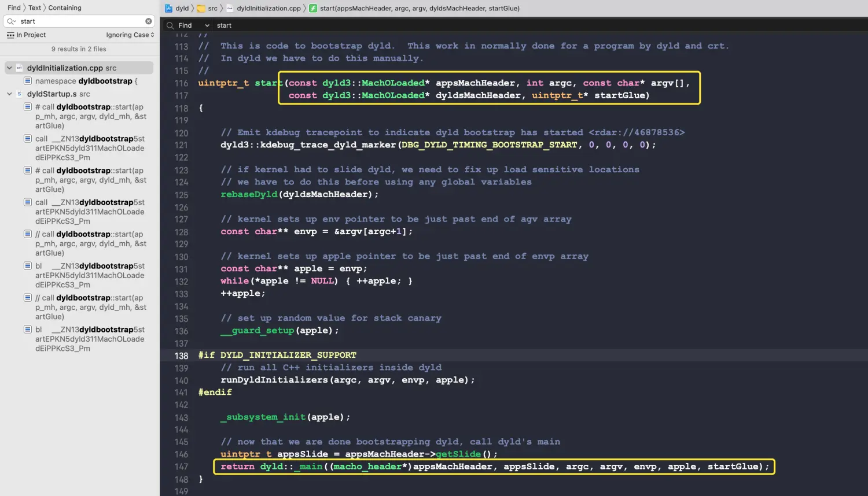The height and width of the screenshot is (496, 868).
Task: Click the dyldStartup.s file icon in results
Action: 19,94
